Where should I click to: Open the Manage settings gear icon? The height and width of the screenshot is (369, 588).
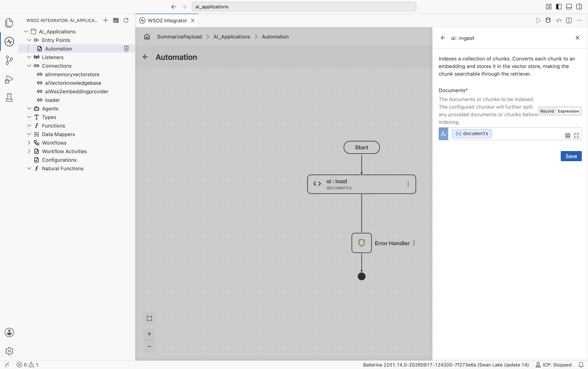pyautogui.click(x=9, y=351)
